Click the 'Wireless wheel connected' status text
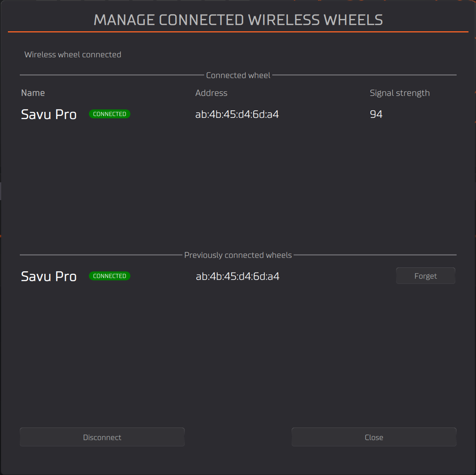This screenshot has height=475, width=476. pyautogui.click(x=73, y=55)
